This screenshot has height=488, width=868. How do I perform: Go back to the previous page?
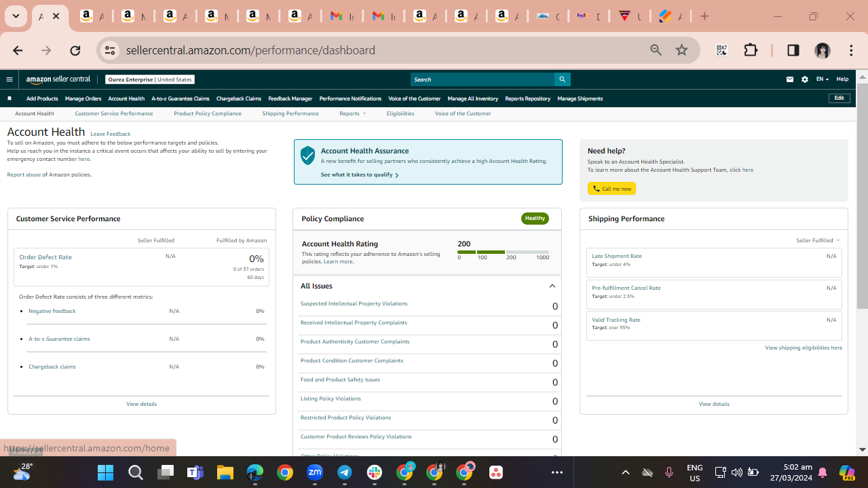(18, 50)
